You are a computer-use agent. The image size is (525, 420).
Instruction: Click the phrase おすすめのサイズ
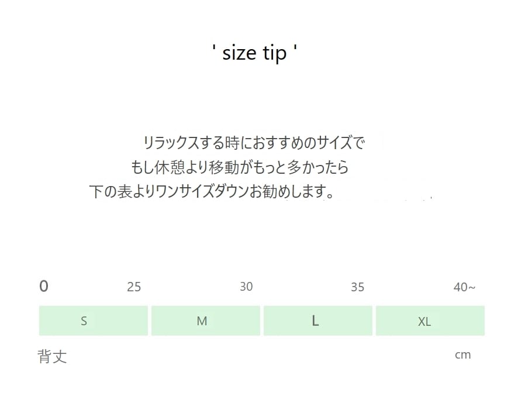[304, 143]
